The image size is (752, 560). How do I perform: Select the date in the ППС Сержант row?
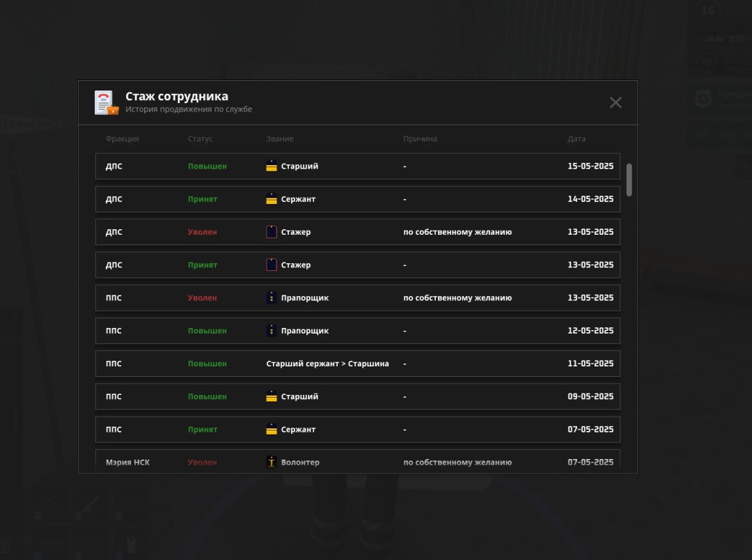coord(590,430)
